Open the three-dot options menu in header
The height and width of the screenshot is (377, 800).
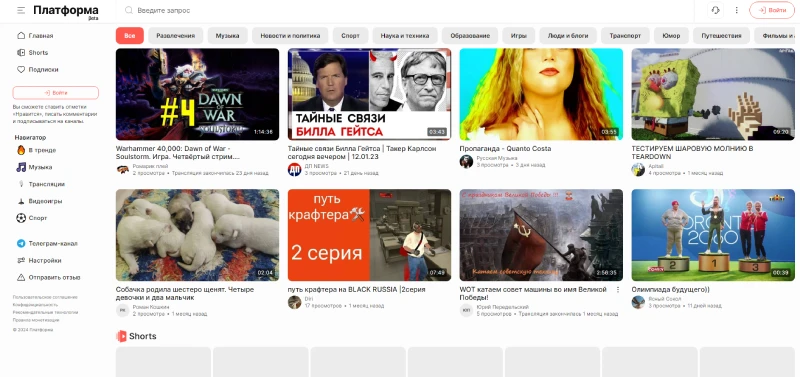pos(736,10)
